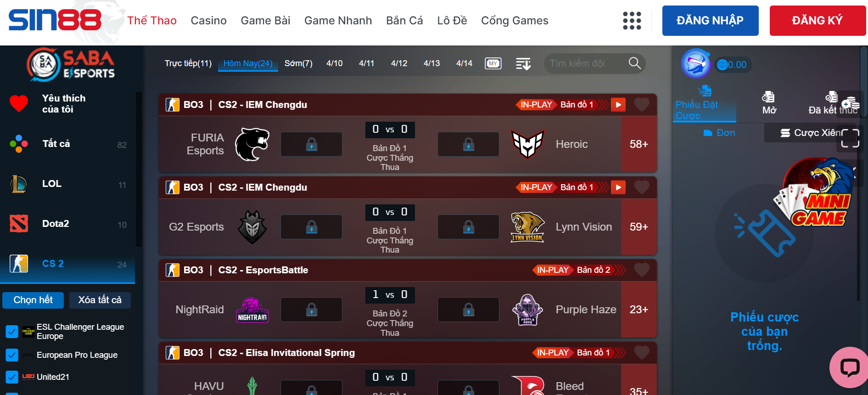Viewport: 868px width, 395px height.
Task: Click the MY region toggle icon
Action: click(x=493, y=63)
